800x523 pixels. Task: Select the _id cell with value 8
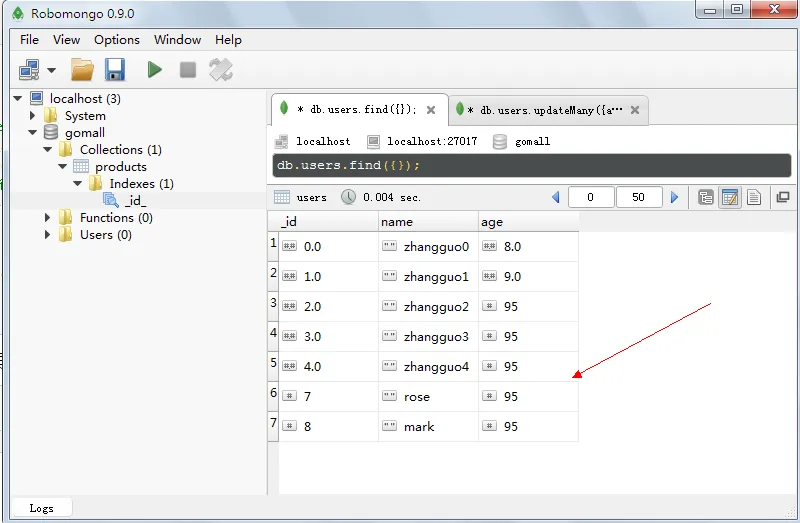328,427
